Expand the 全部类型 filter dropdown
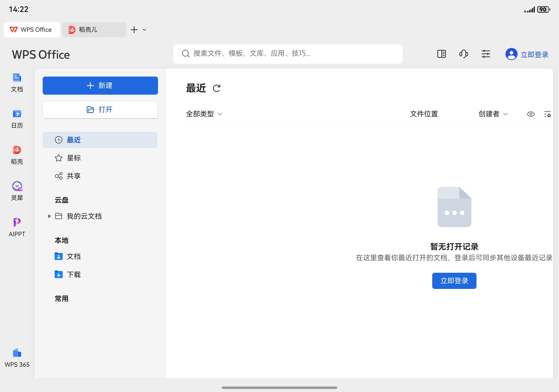 tap(204, 114)
